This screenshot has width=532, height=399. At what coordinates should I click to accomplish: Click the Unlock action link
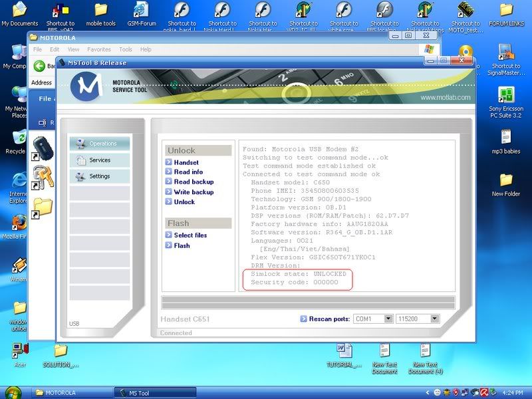(x=184, y=202)
